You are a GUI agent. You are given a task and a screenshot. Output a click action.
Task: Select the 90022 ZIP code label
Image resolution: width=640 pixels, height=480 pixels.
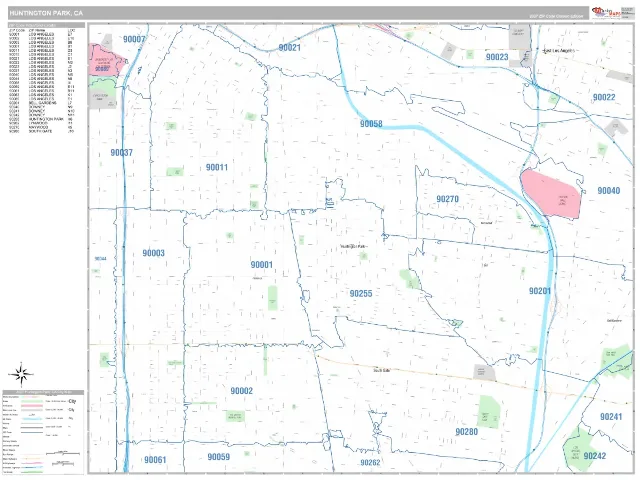pos(604,97)
